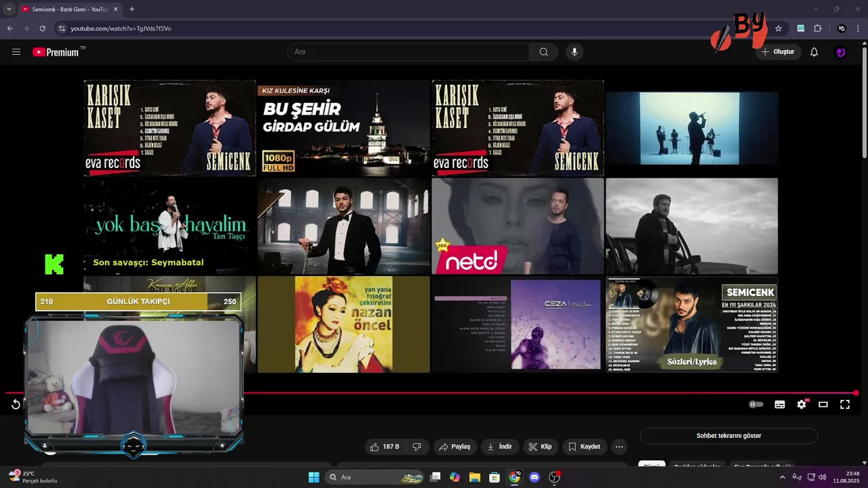Create a clip with Klip button
The image size is (868, 488).
point(540,447)
